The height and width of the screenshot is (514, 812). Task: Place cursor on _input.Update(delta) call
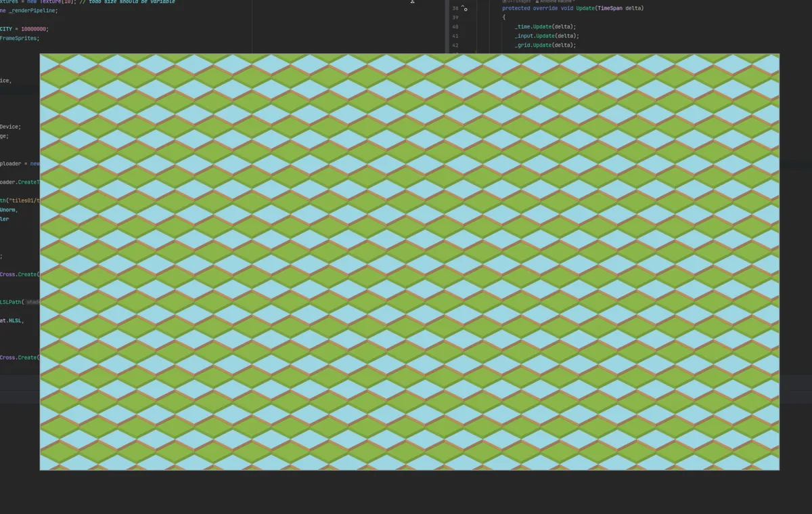547,36
